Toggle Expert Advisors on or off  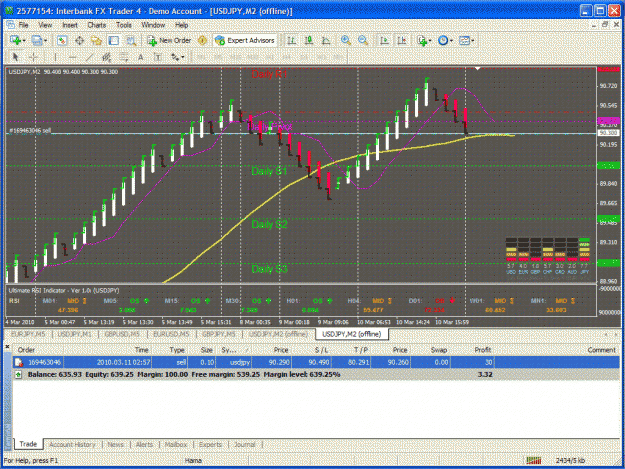[245, 40]
